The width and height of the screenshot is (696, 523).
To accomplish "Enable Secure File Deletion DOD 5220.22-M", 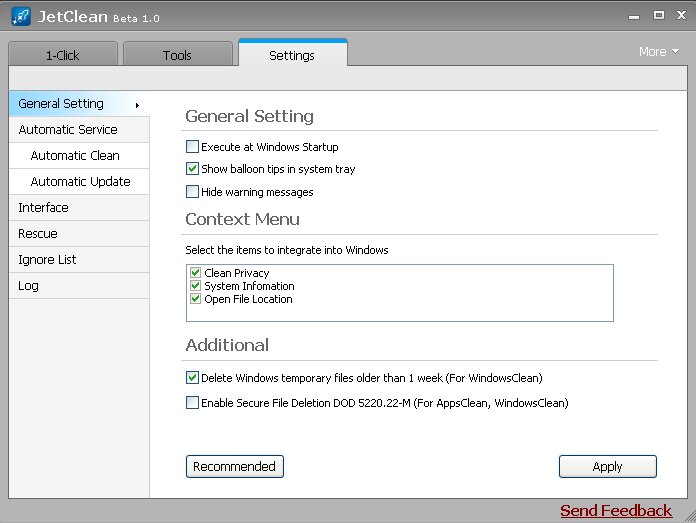I will (x=192, y=403).
